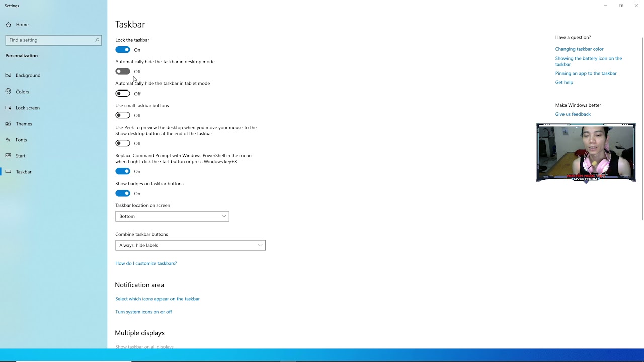Enable auto-hide taskbar in tablet mode
This screenshot has height=362, width=644.
coord(123,93)
